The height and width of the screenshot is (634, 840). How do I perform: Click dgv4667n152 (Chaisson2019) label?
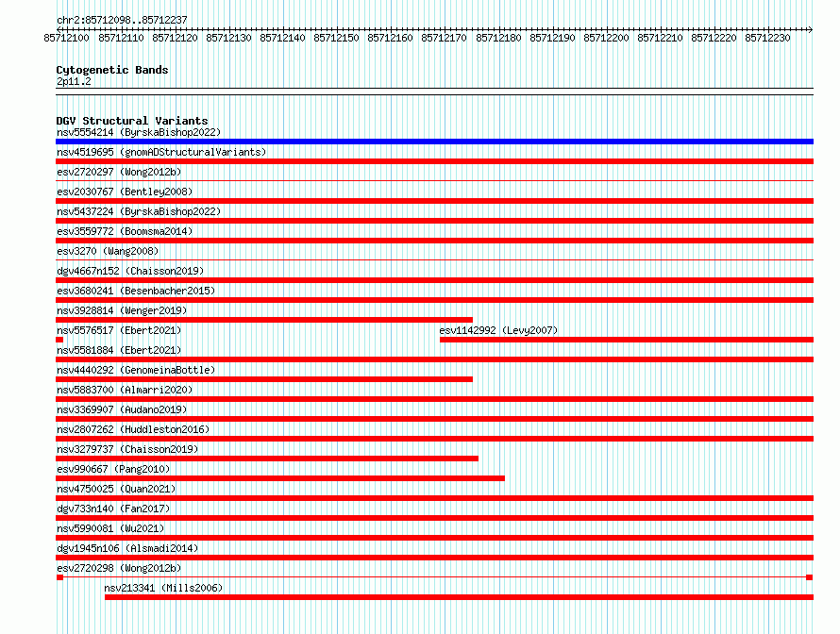[x=130, y=271]
